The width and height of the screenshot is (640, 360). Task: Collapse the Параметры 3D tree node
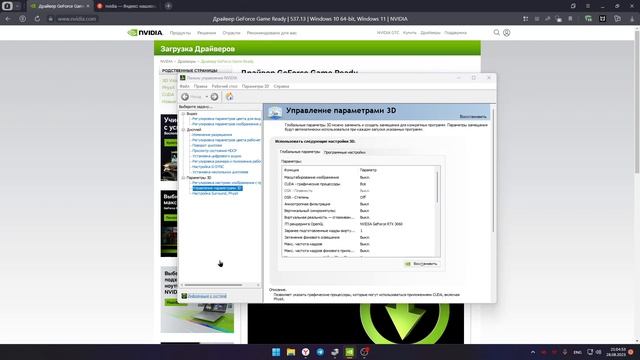[183, 178]
